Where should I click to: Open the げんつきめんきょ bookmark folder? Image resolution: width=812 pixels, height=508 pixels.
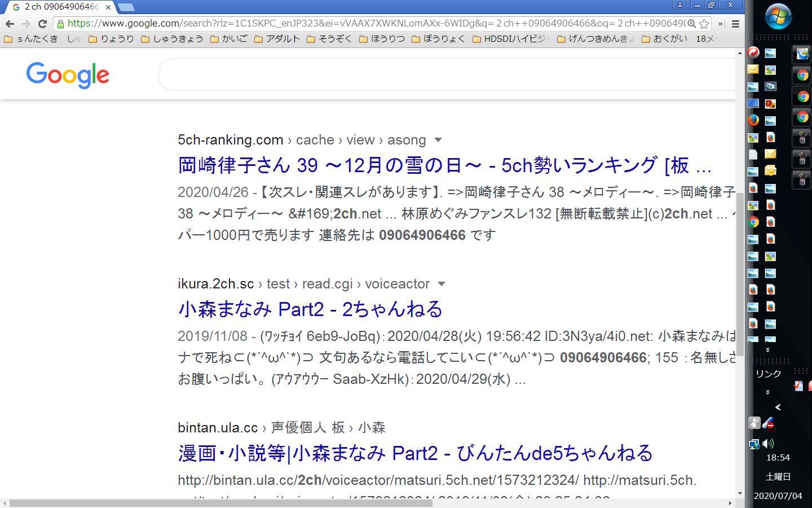(x=595, y=39)
